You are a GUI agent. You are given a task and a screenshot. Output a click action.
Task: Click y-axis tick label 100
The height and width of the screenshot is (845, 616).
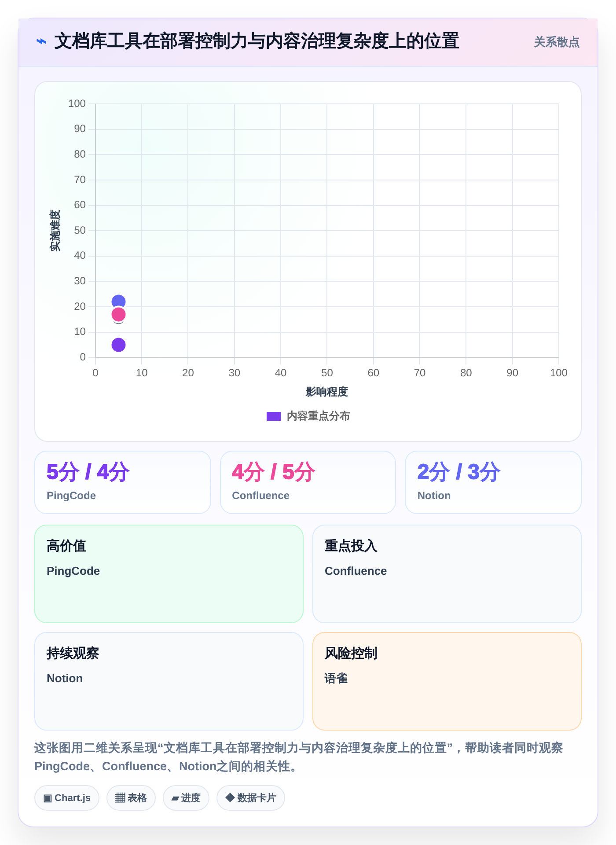pos(77,103)
